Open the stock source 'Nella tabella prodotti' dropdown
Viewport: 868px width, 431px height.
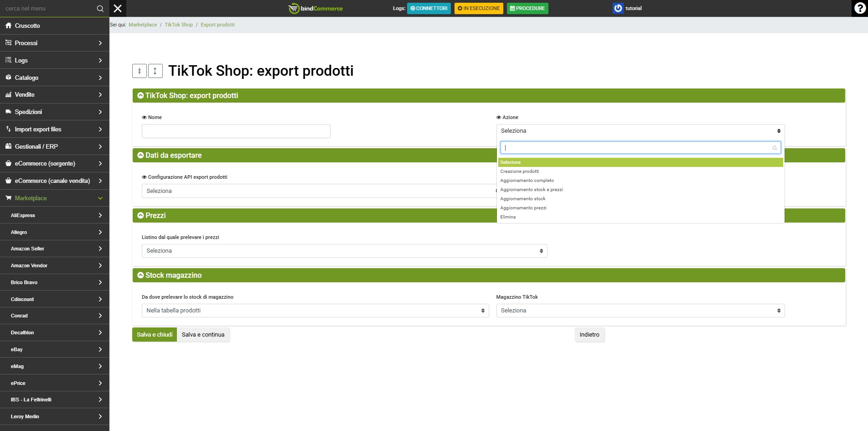(x=315, y=311)
